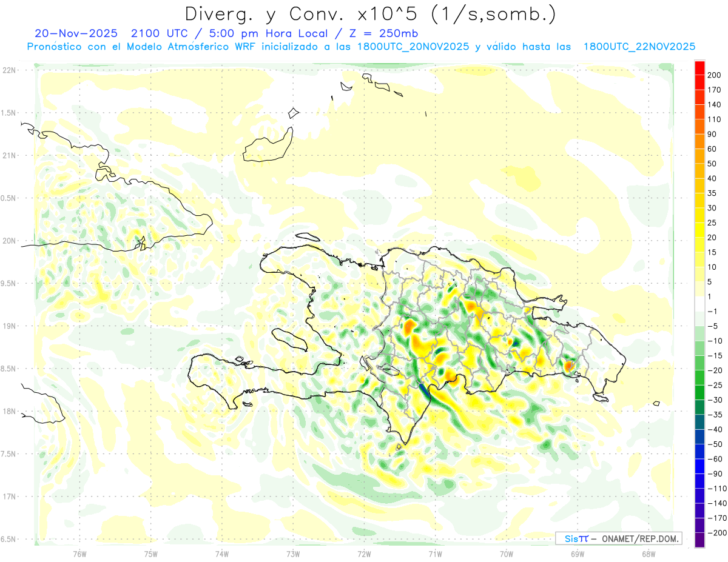The image size is (728, 562).
Task: Click the 19N latitude label
Action: [8, 326]
